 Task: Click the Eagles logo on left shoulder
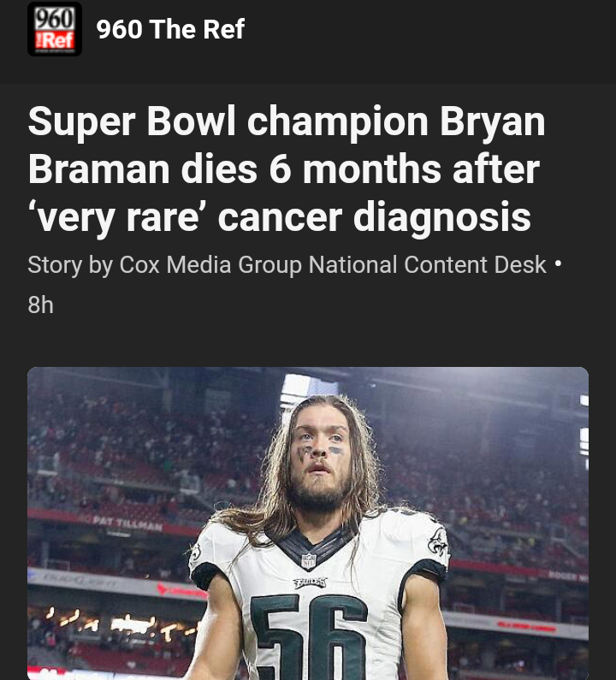pyautogui.click(x=195, y=554)
